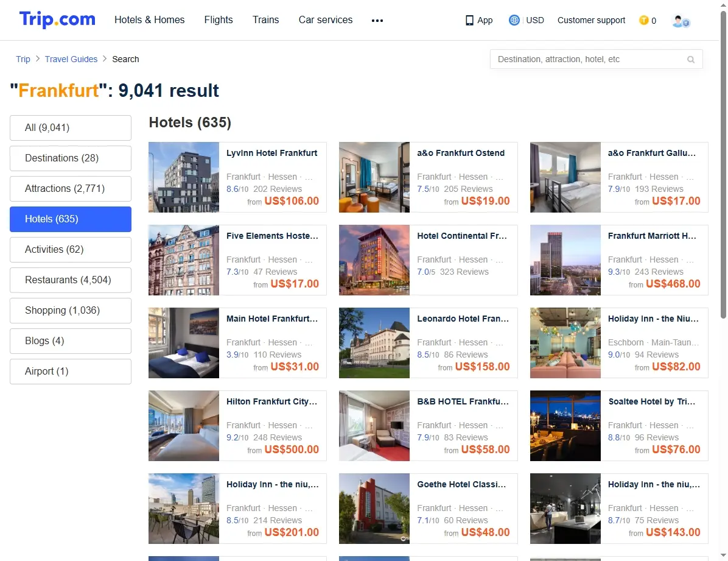The image size is (728, 561).
Task: Click the page vertical scrollbar
Action: point(723,165)
